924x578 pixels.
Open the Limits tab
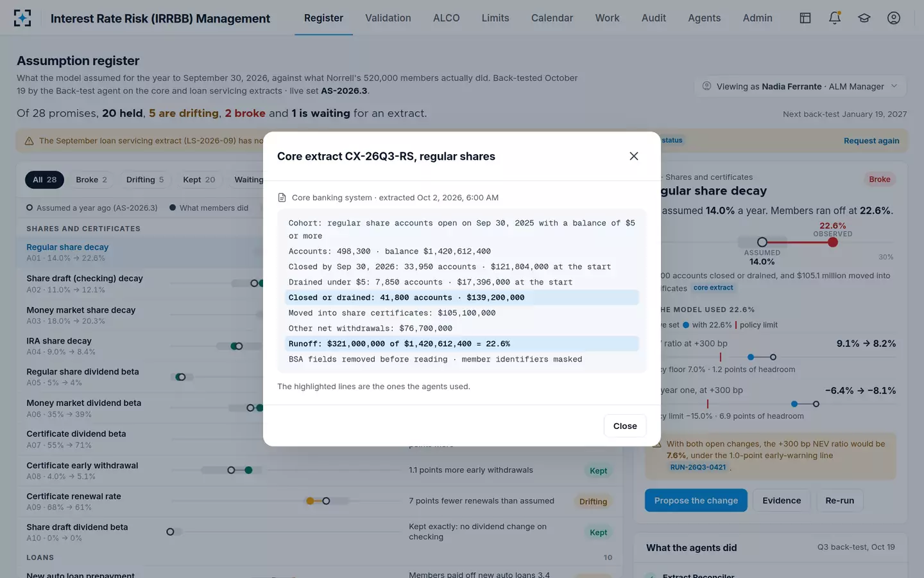pyautogui.click(x=495, y=18)
